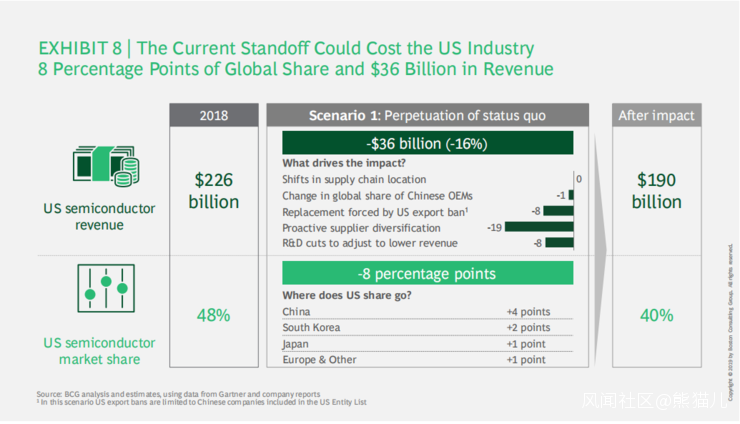
Task: Select the South Korea +2 points row
Action: [x=427, y=327]
